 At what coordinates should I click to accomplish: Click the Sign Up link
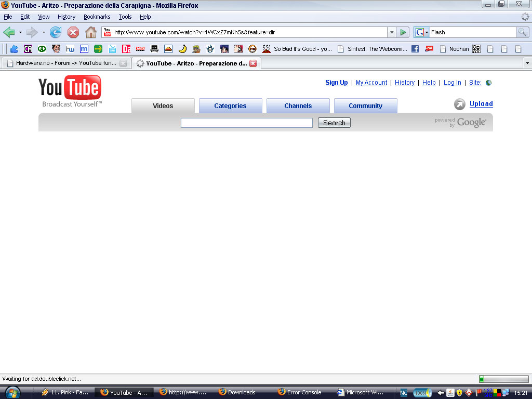point(337,83)
